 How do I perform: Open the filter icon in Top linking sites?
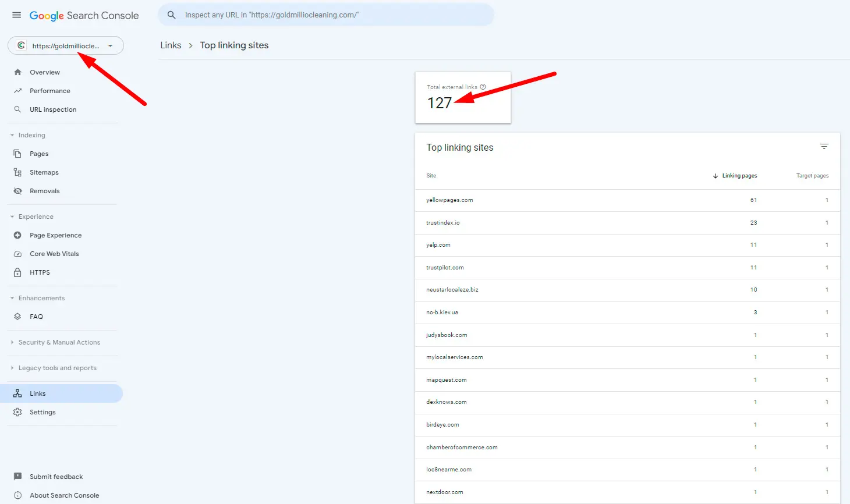pos(824,146)
